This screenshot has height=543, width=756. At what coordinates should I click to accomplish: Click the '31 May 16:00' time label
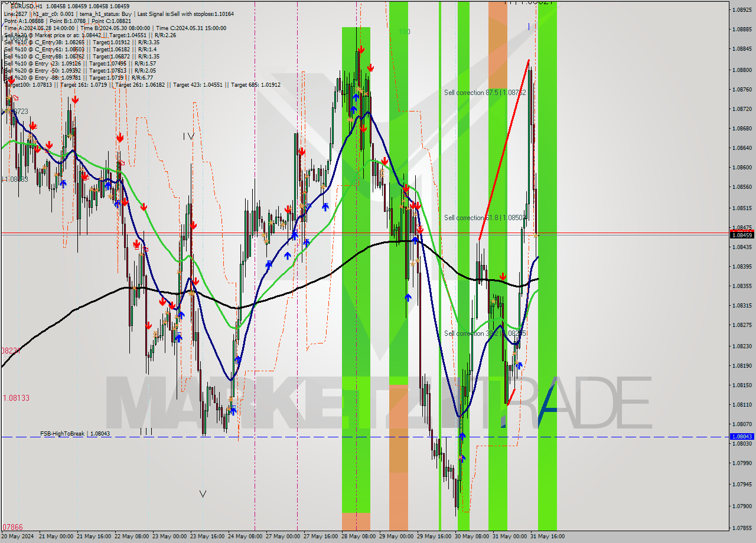point(548,537)
